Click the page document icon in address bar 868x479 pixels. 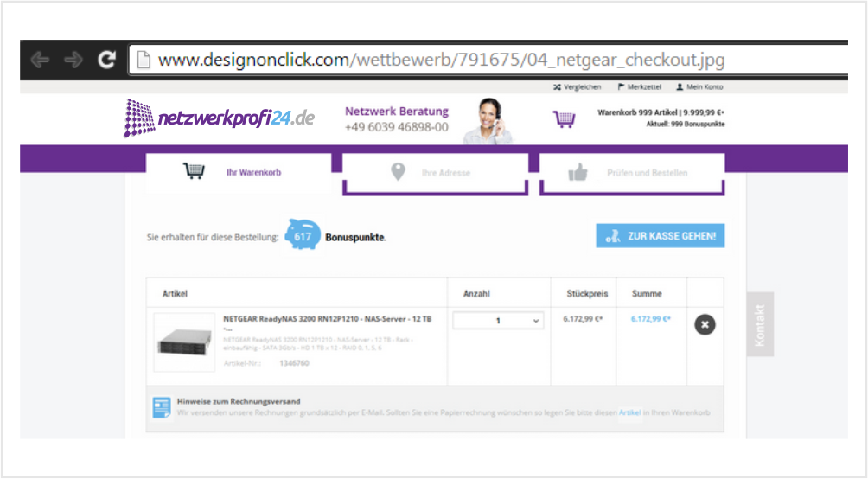tap(144, 60)
